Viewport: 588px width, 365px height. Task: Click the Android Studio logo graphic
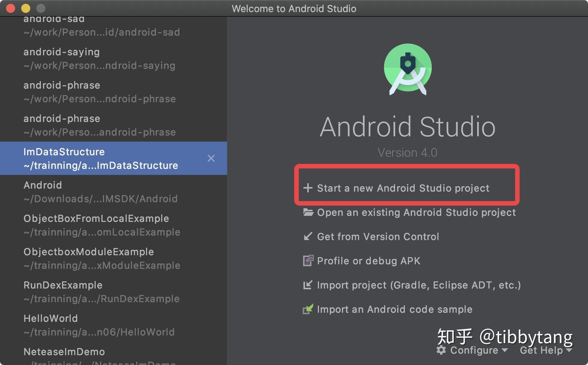[x=408, y=69]
